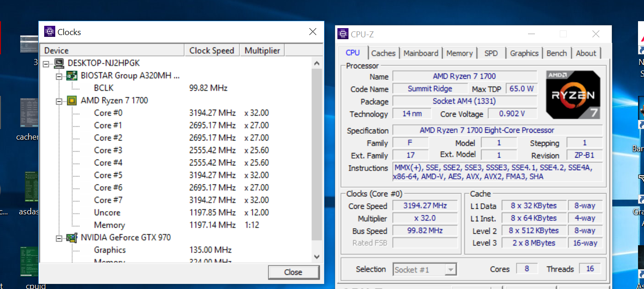644x289 pixels.
Task: Select the Core #6 row
Action: (x=108, y=188)
